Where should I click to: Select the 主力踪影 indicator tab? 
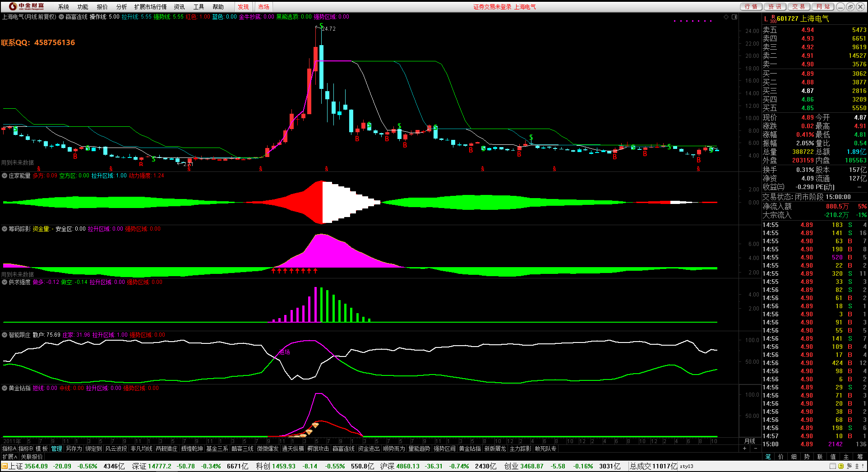(x=520, y=449)
